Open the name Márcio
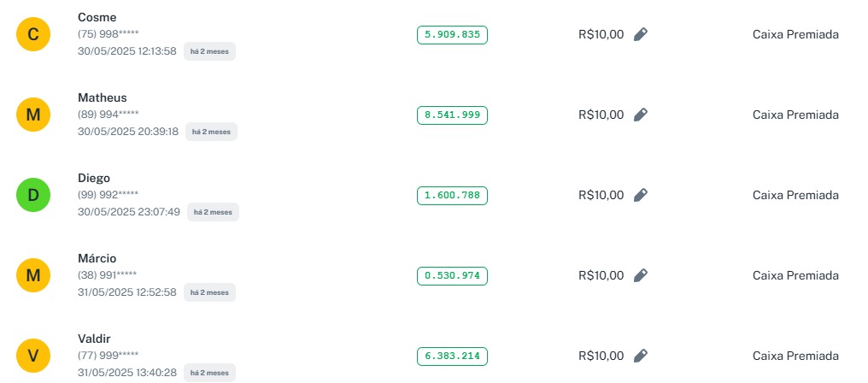The width and height of the screenshot is (868, 383). coord(97,258)
